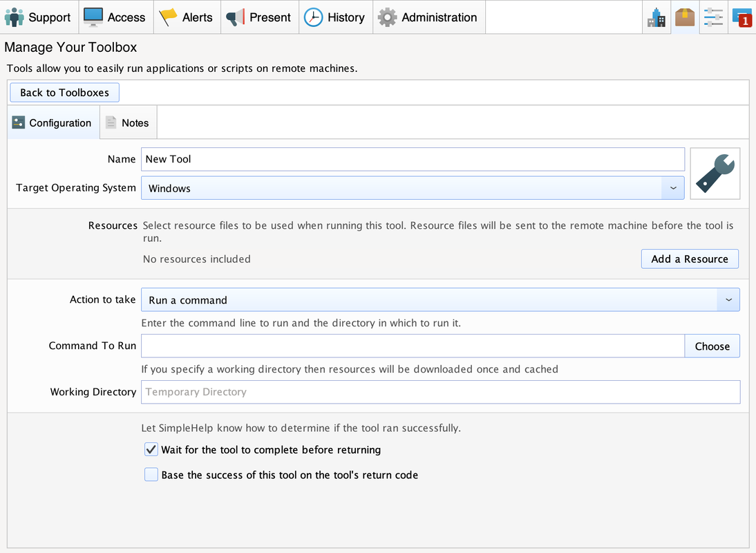Select the Configuration tab
The height and width of the screenshot is (553, 756).
pyautogui.click(x=53, y=123)
